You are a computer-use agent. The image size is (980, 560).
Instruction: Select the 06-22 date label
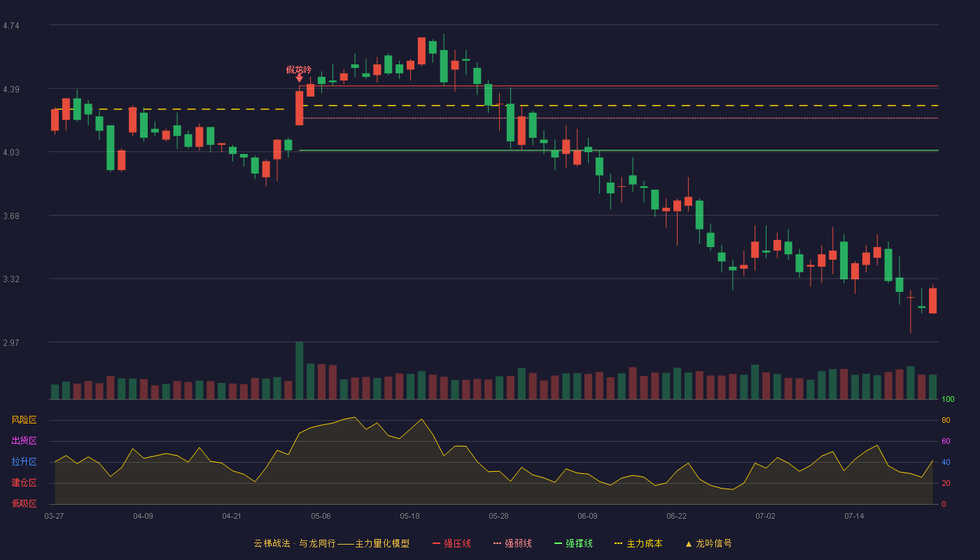(x=676, y=516)
